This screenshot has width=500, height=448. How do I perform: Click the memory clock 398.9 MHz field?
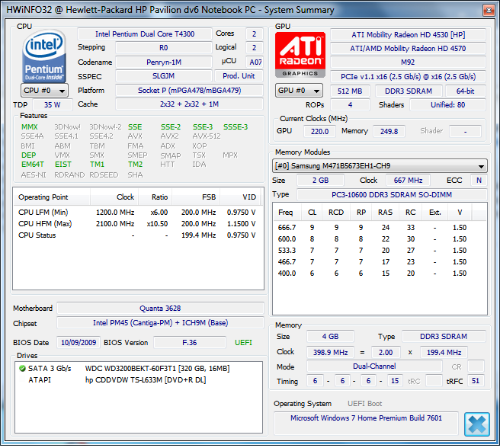point(330,353)
